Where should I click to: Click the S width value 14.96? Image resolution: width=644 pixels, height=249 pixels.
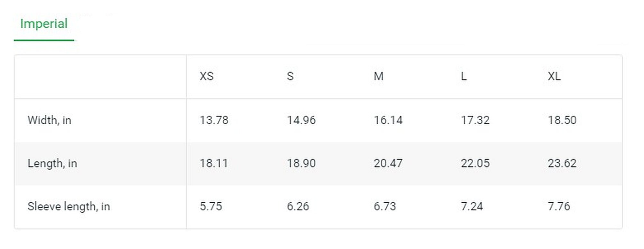click(x=301, y=120)
